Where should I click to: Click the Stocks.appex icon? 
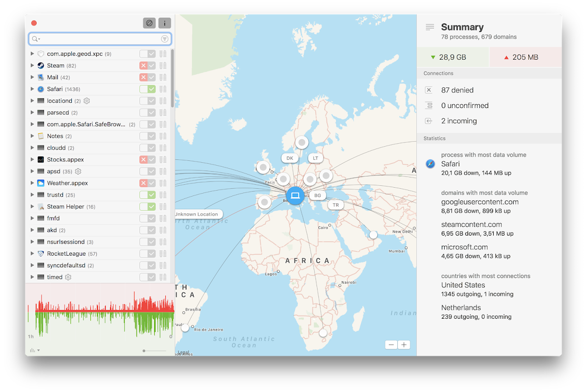tap(41, 159)
